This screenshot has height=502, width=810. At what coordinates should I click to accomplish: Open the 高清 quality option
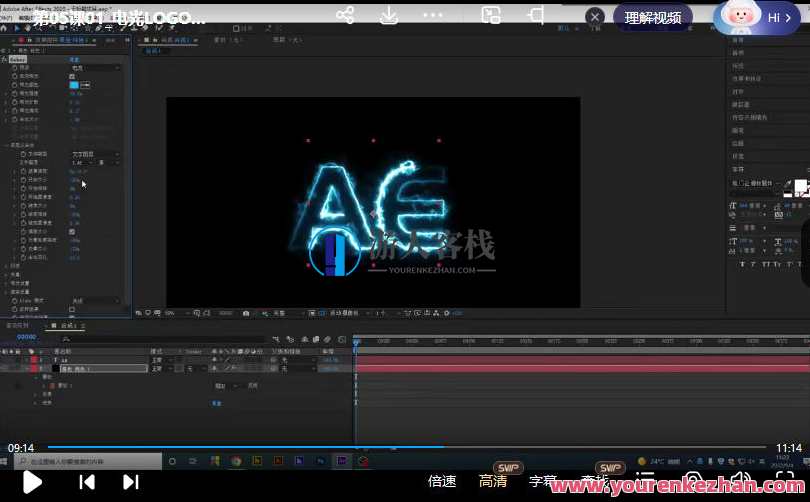(x=493, y=481)
